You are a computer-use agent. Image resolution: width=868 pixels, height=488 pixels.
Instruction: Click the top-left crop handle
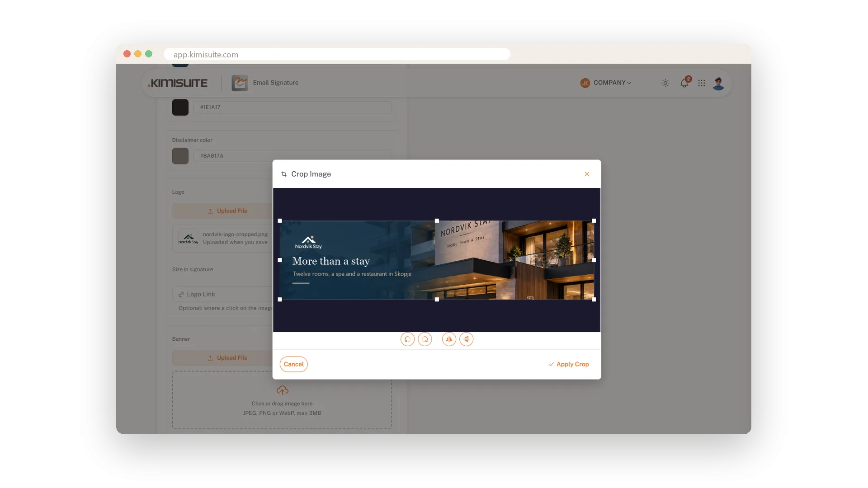point(280,221)
